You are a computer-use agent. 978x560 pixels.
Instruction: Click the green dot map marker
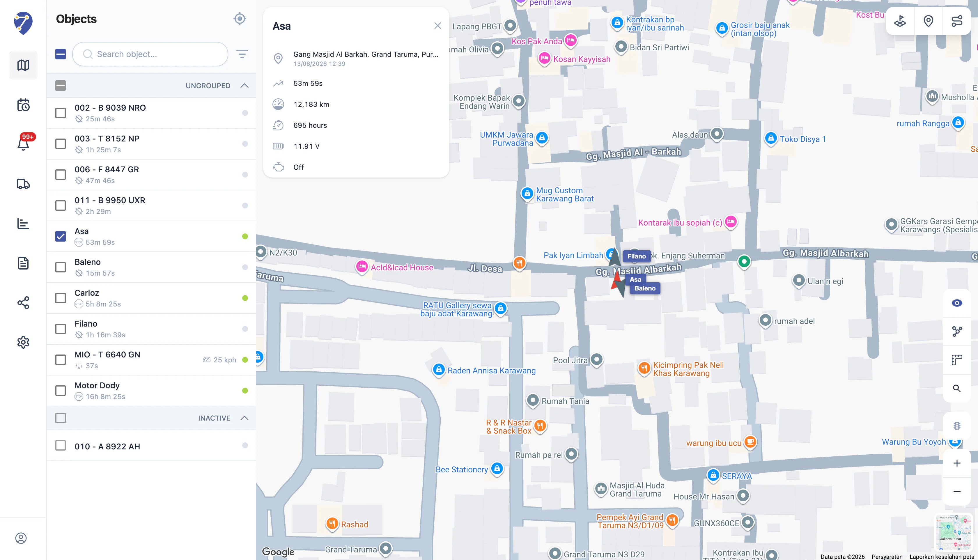click(744, 262)
